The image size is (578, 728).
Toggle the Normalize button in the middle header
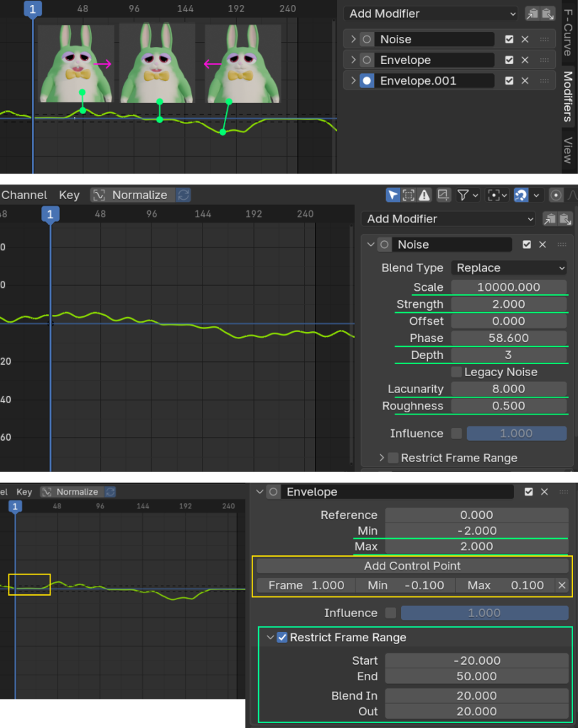132,195
